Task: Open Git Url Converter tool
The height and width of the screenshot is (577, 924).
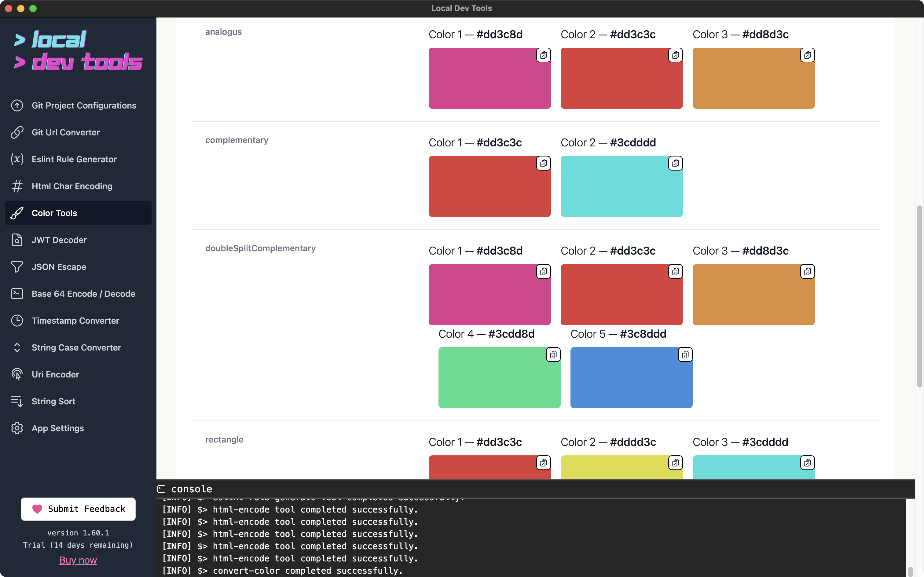Action: 78,132
